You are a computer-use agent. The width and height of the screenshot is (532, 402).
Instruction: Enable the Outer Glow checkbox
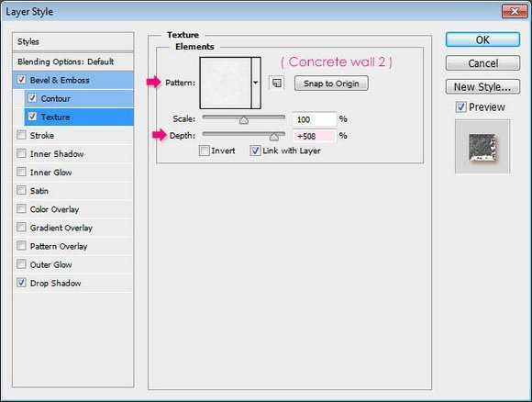pyautogui.click(x=21, y=263)
